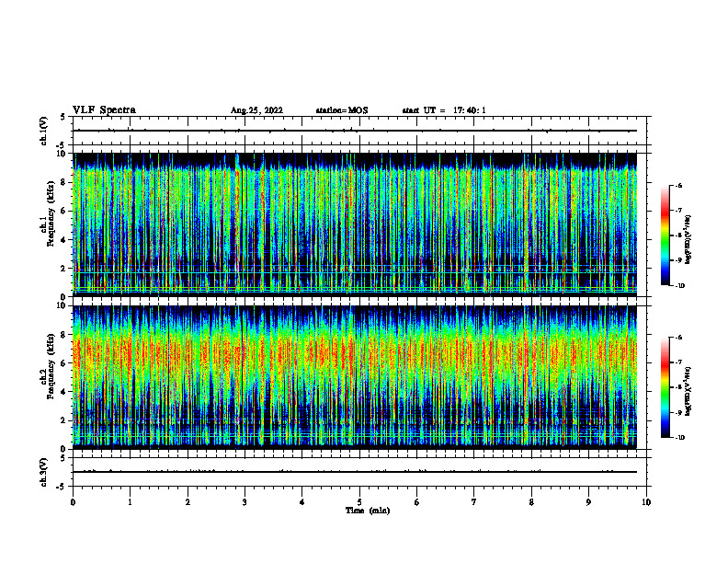Click time axis tick label '6'

417,502
